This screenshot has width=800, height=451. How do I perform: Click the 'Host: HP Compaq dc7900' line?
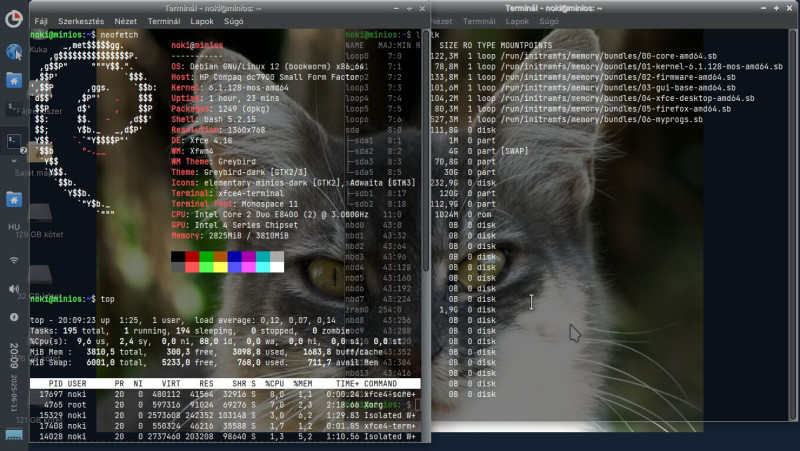(265, 77)
